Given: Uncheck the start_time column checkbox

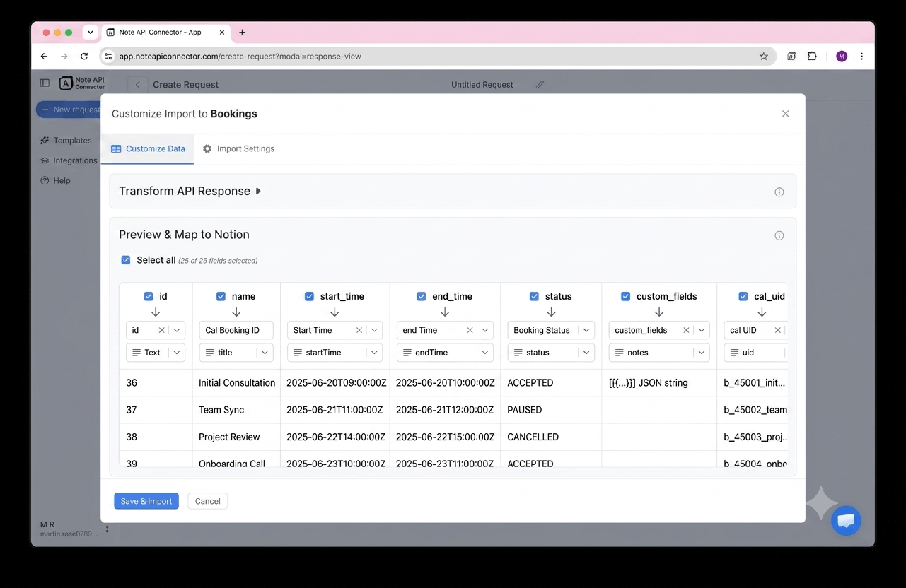Looking at the screenshot, I should pyautogui.click(x=309, y=297).
